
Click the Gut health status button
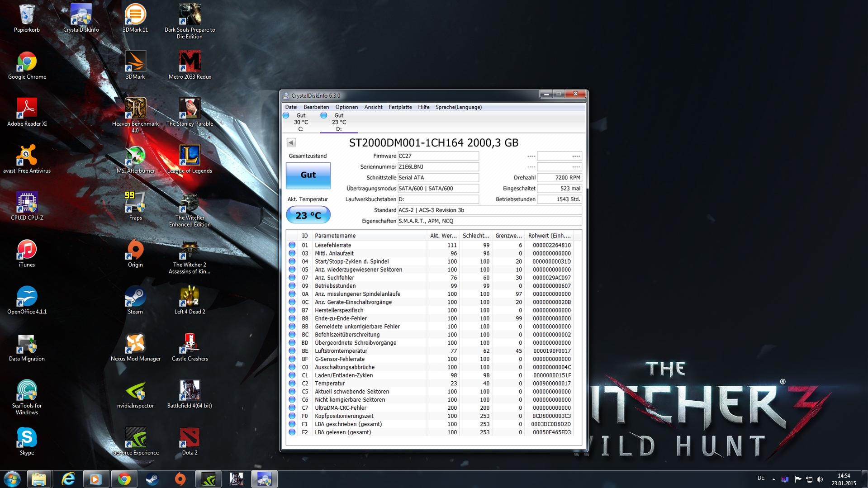(308, 175)
